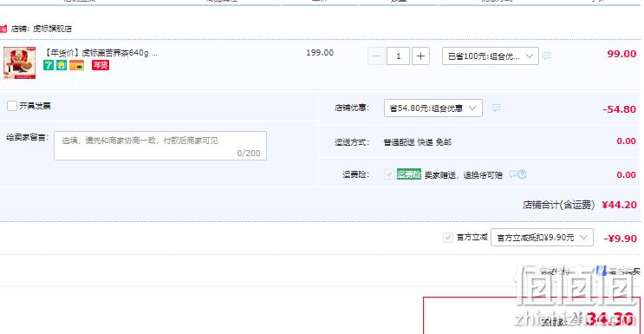
Task: Click the quantity input showing 1
Action: (399, 56)
